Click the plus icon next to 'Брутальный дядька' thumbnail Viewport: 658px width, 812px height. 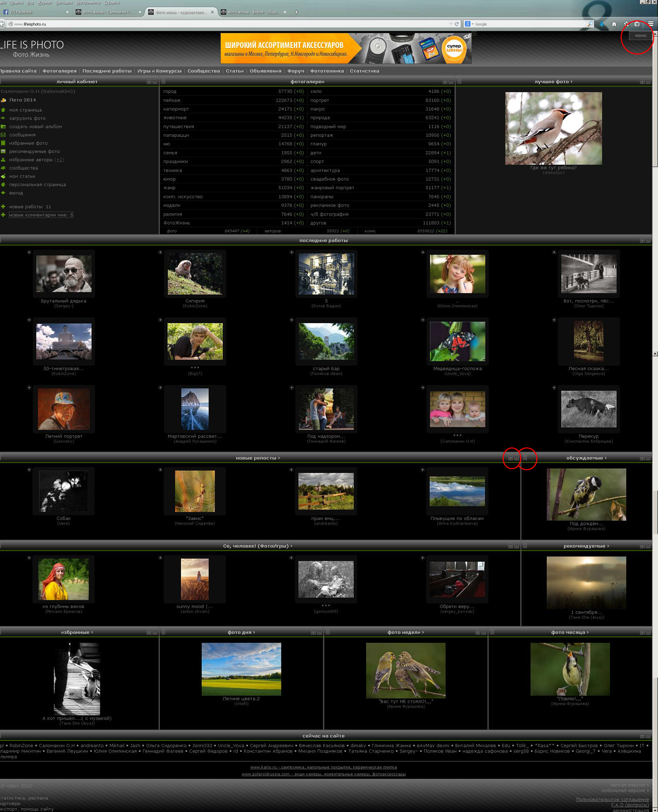tap(29, 252)
